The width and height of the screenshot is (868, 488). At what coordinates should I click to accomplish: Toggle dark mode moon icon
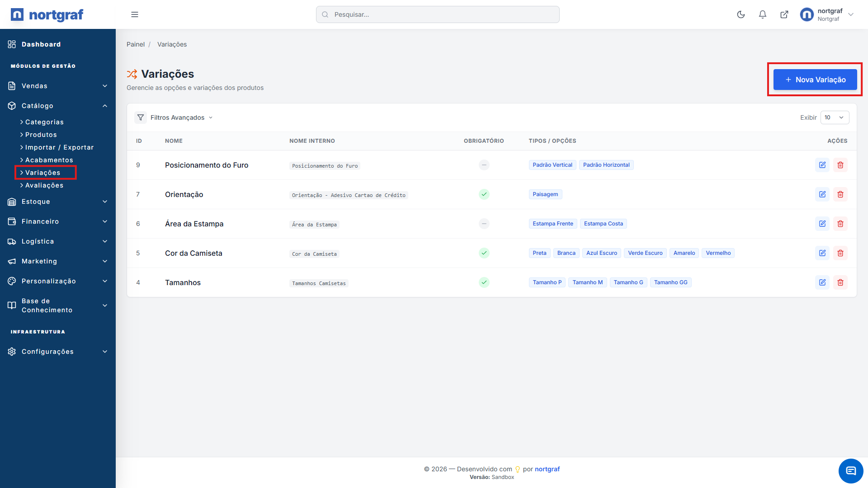point(741,14)
